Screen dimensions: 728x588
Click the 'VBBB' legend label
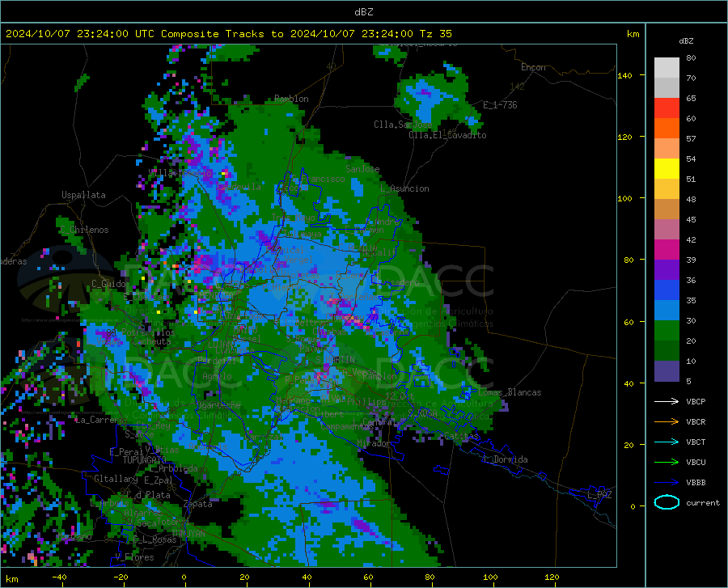coord(696,483)
